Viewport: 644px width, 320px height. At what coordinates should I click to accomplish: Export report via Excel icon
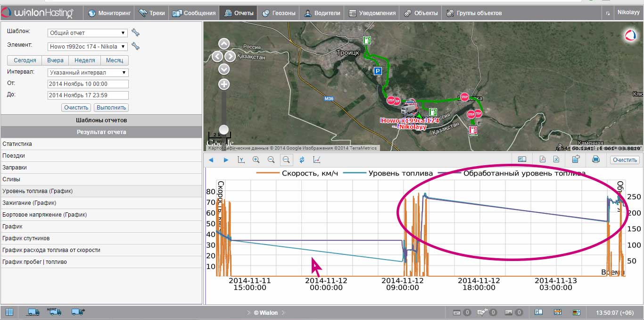[x=556, y=160]
